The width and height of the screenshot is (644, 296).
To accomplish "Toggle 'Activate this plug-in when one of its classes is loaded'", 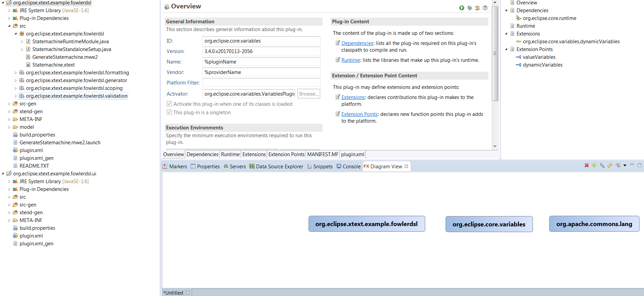I will pos(169,104).
